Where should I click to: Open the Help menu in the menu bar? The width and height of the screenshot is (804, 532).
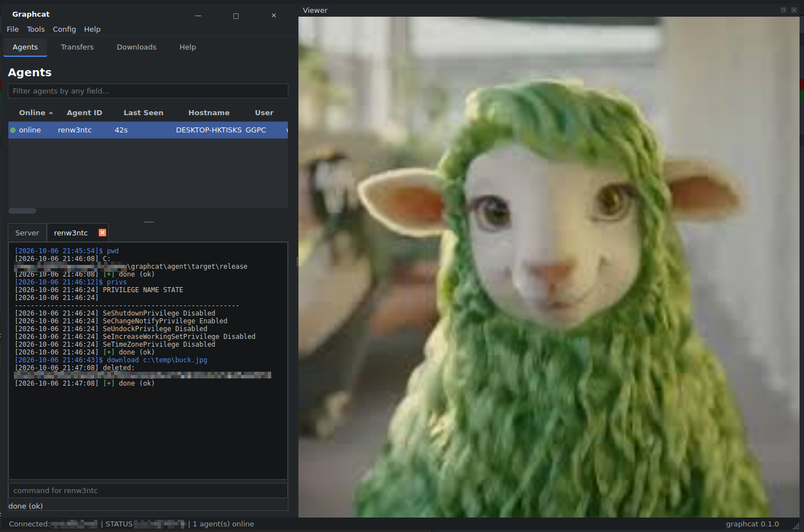92,29
